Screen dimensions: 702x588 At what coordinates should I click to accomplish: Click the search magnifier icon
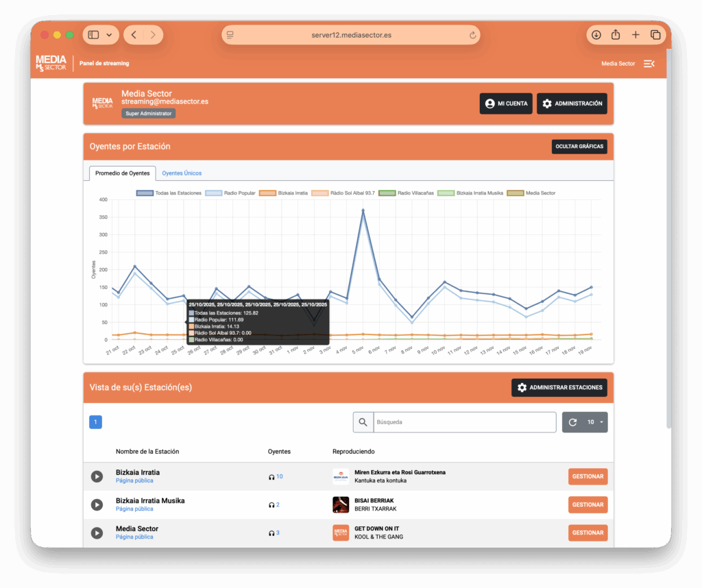[x=363, y=422]
